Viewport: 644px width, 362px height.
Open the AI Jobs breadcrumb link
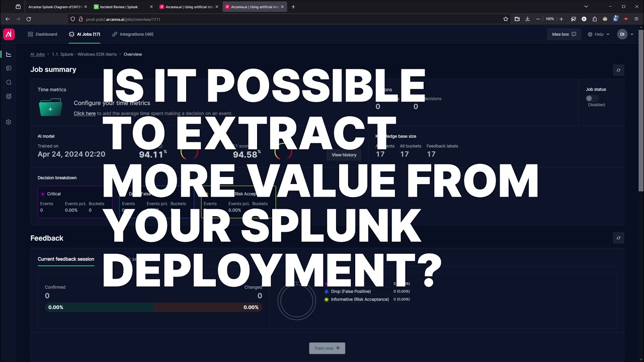[37, 54]
